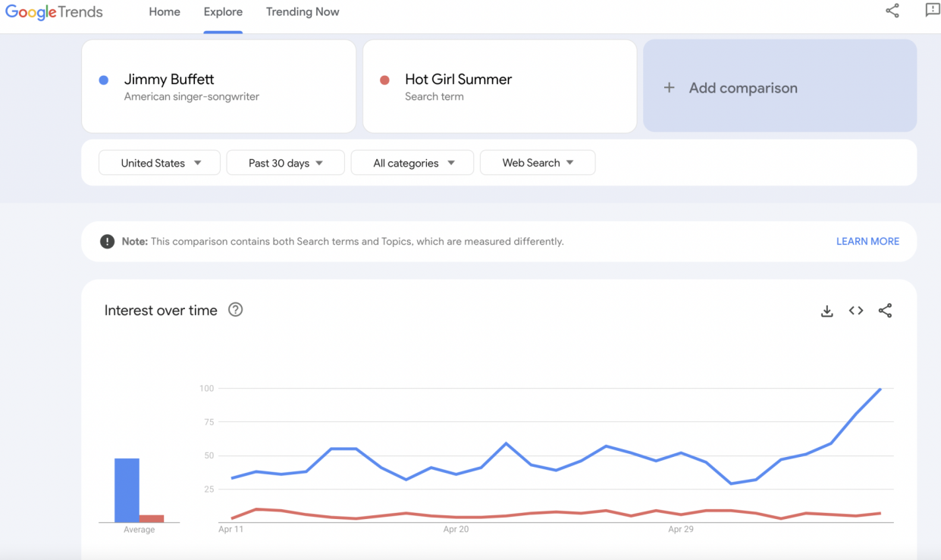Click the blue dot beside Jimmy Buffett
Viewport: 941px width, 560px height.
tap(104, 80)
